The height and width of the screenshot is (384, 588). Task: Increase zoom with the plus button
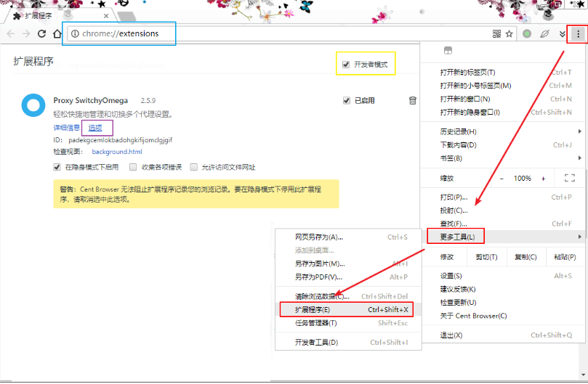543,179
